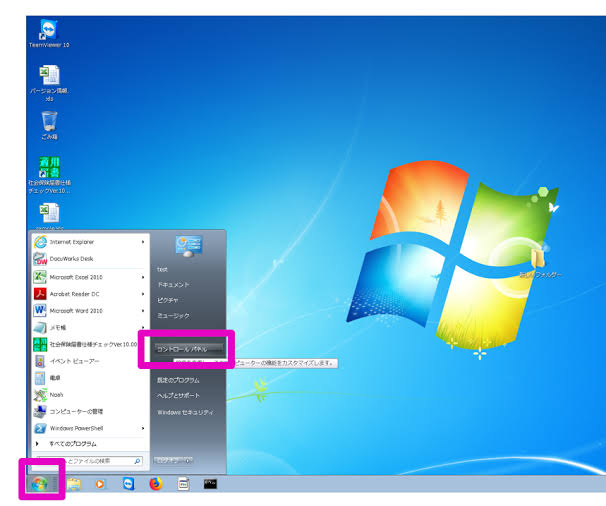Select バージョン情報.xls file on desktop
This screenshot has height=506, width=606.
click(49, 83)
